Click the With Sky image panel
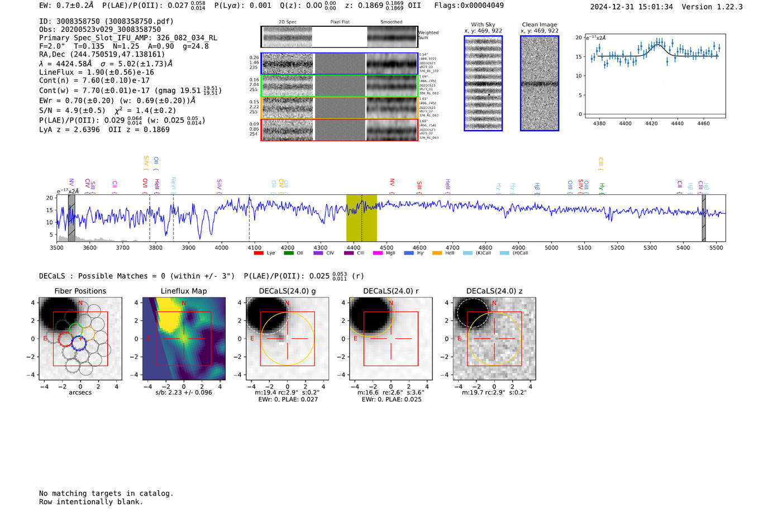This screenshot has width=782, height=532. [x=483, y=83]
